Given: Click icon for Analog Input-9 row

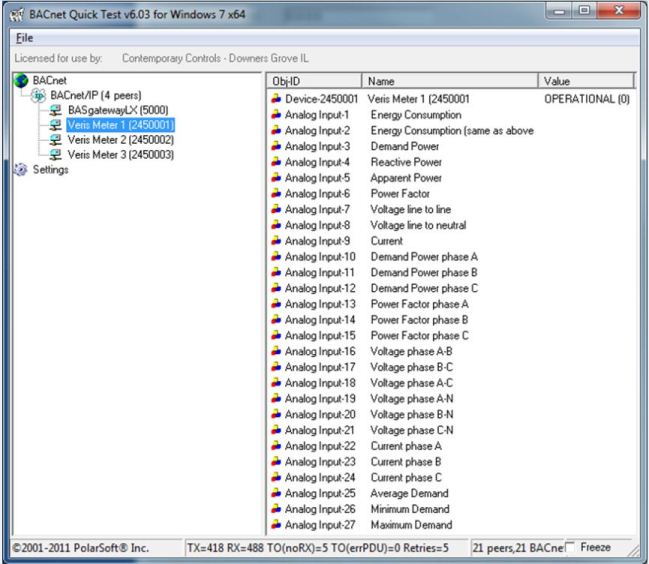Looking at the screenshot, I should (276, 241).
